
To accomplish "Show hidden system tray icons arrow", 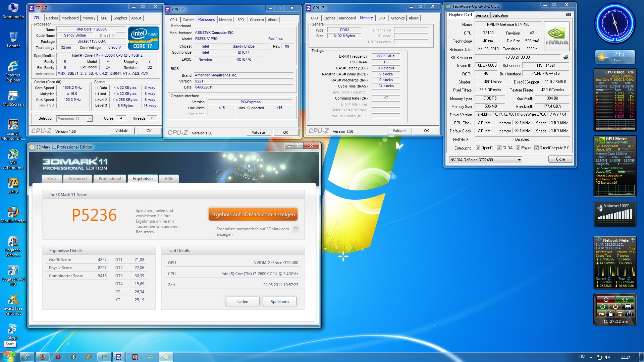I will coord(591,357).
